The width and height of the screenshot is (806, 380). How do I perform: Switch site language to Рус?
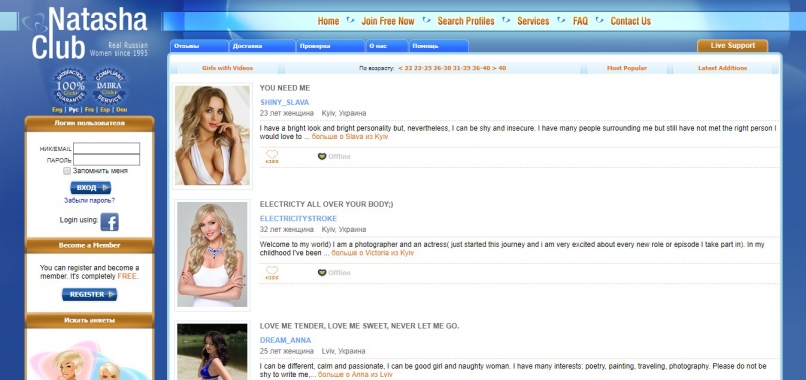pyautogui.click(x=74, y=110)
